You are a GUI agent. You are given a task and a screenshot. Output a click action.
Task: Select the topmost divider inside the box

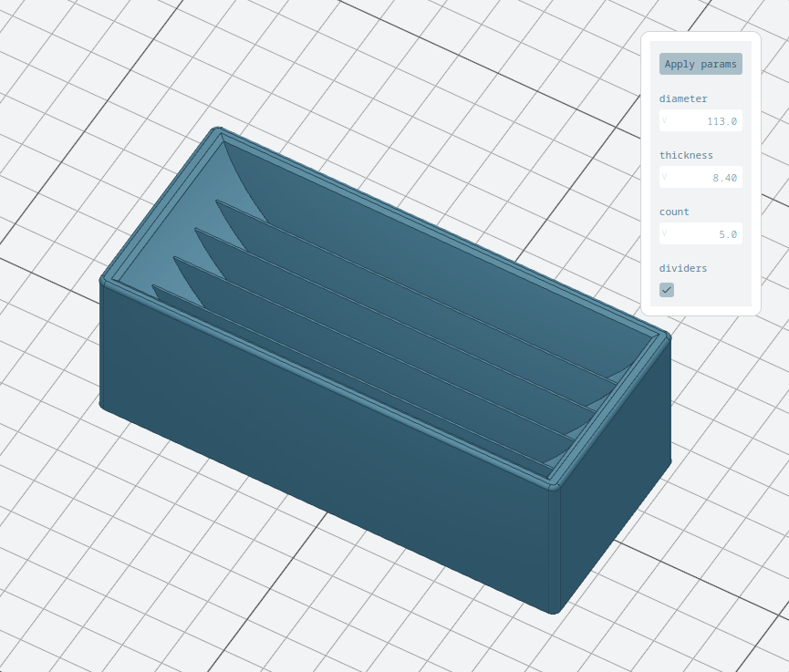click(x=410, y=283)
